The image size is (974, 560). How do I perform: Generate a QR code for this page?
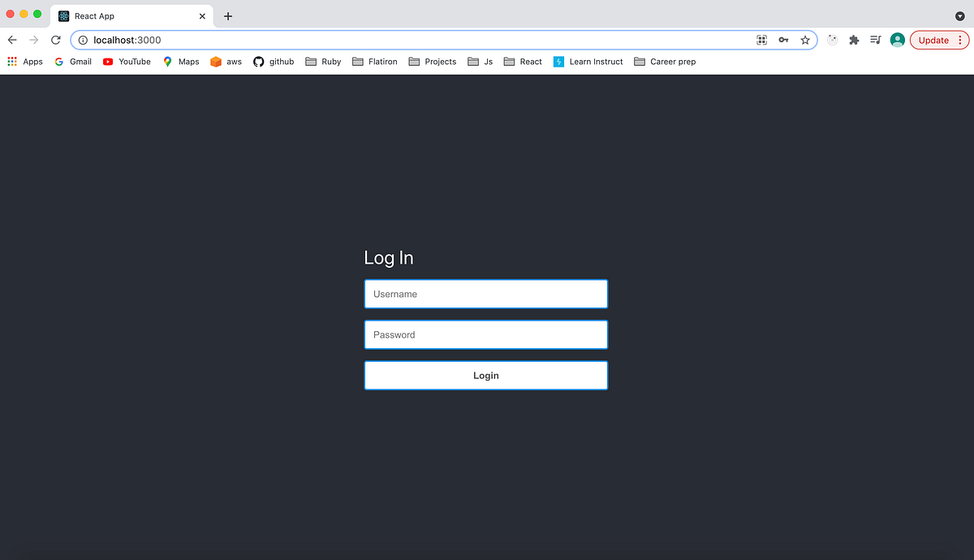pyautogui.click(x=761, y=39)
